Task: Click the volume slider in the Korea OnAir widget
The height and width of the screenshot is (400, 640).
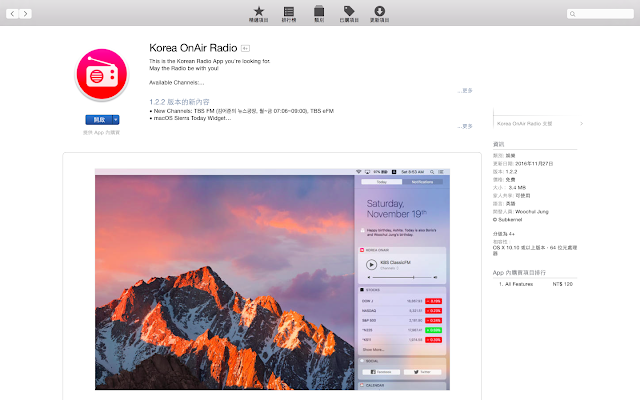Action: 402,278
